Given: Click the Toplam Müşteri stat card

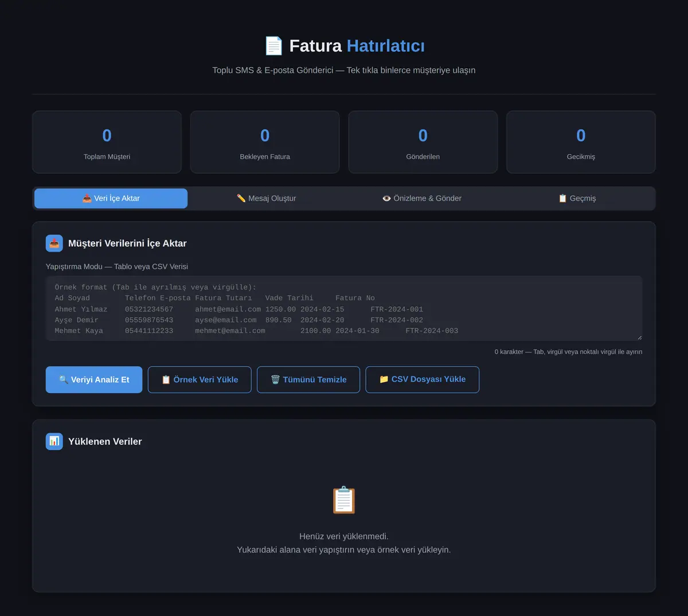Looking at the screenshot, I should point(107,142).
